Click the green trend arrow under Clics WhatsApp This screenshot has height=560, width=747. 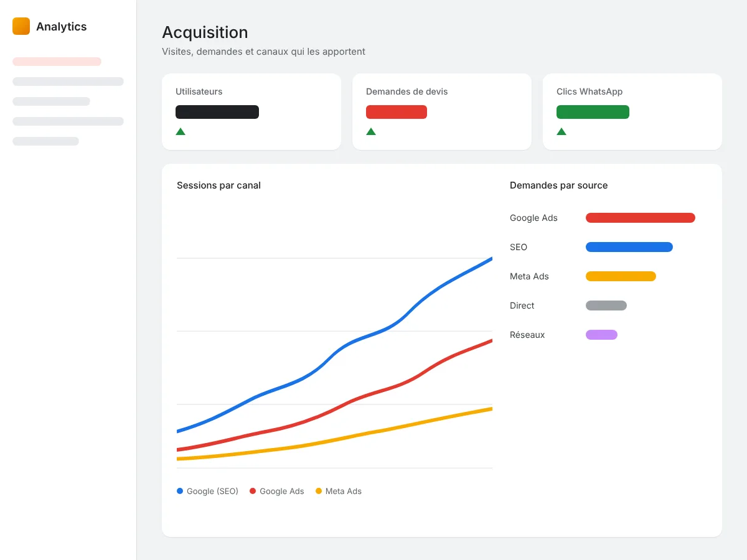coord(561,131)
